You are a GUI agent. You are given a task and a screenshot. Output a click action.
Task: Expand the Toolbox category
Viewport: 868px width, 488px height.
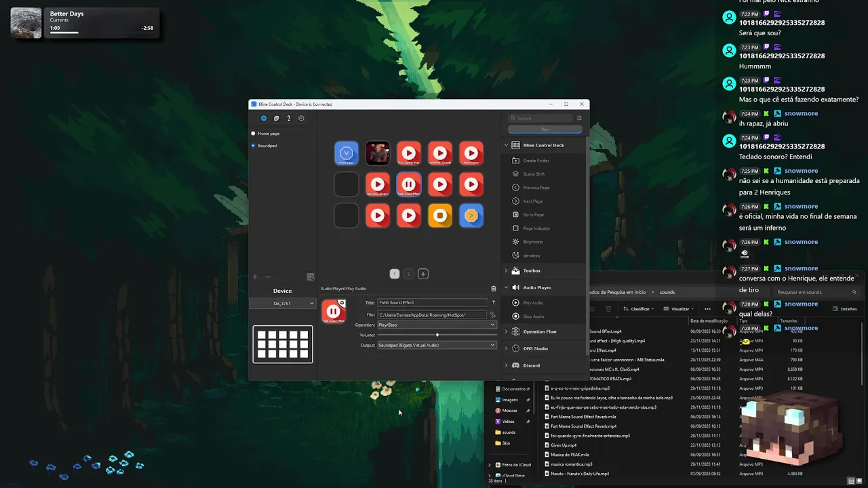tap(506, 270)
